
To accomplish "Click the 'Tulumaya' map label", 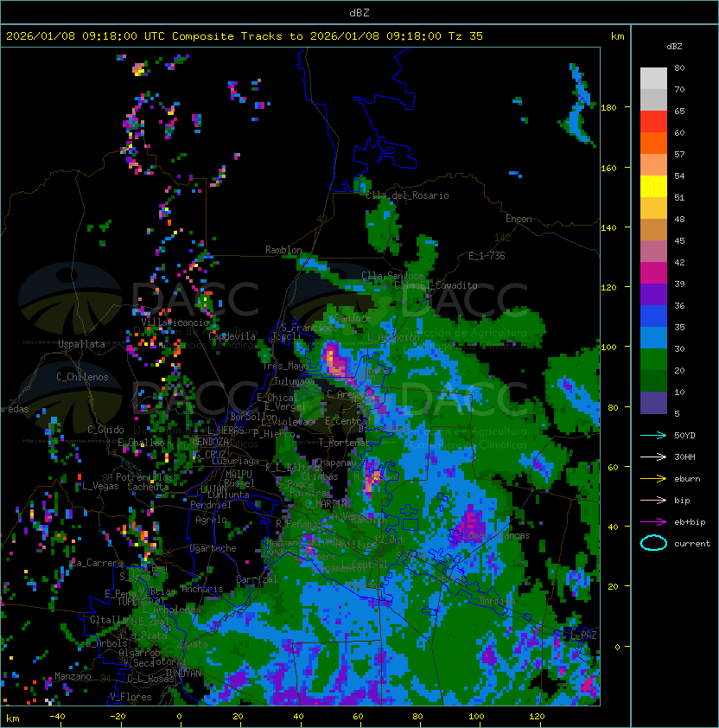I will (295, 381).
